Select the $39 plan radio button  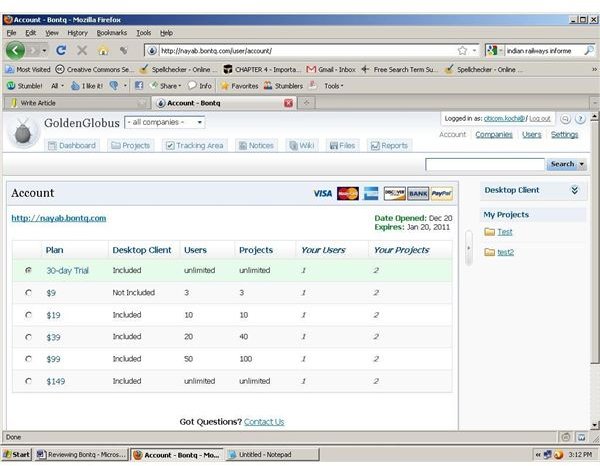[x=28, y=337]
